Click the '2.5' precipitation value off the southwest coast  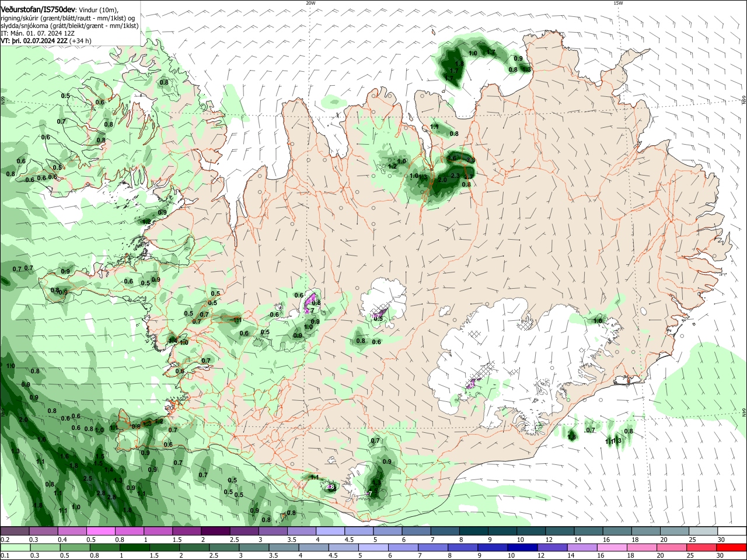88,478
